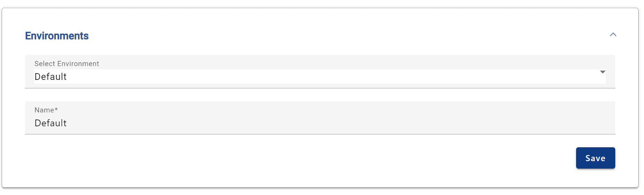Image resolution: width=644 pixels, height=195 pixels.
Task: Click the small triangle icon in Select Environment
Action: tap(602, 72)
